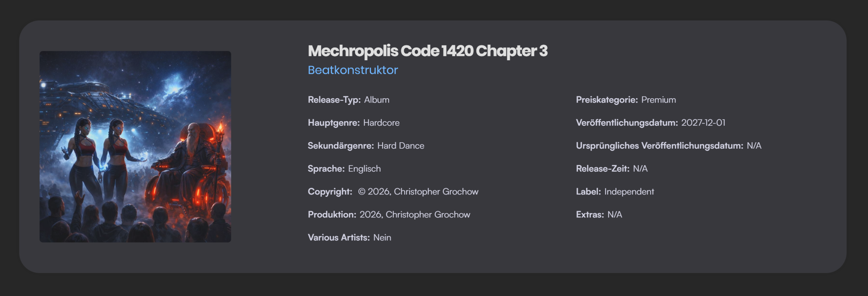
Task: Click the Preiskategorie field label
Action: pyautogui.click(x=607, y=100)
